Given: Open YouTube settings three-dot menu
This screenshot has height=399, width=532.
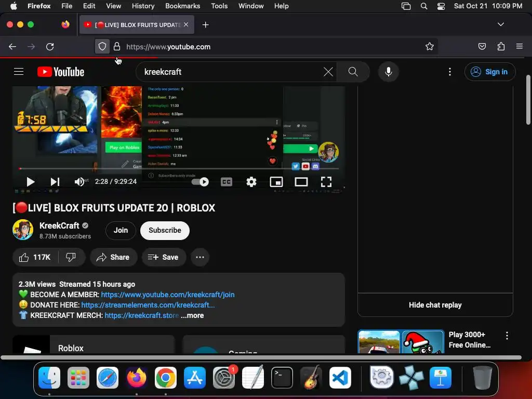Looking at the screenshot, I should pyautogui.click(x=450, y=72).
